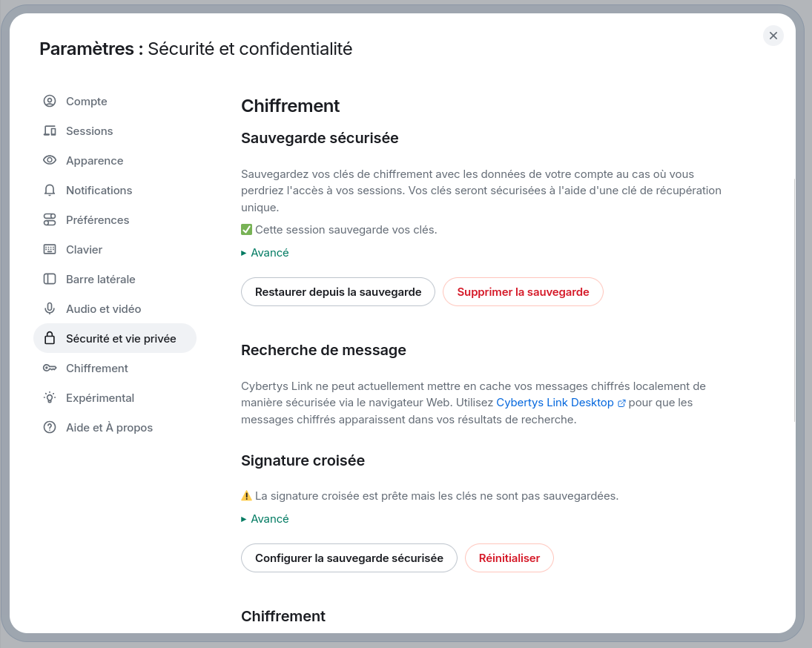Click Configurer la sauvegarde sécurisée
The height and width of the screenshot is (648, 812).
349,558
